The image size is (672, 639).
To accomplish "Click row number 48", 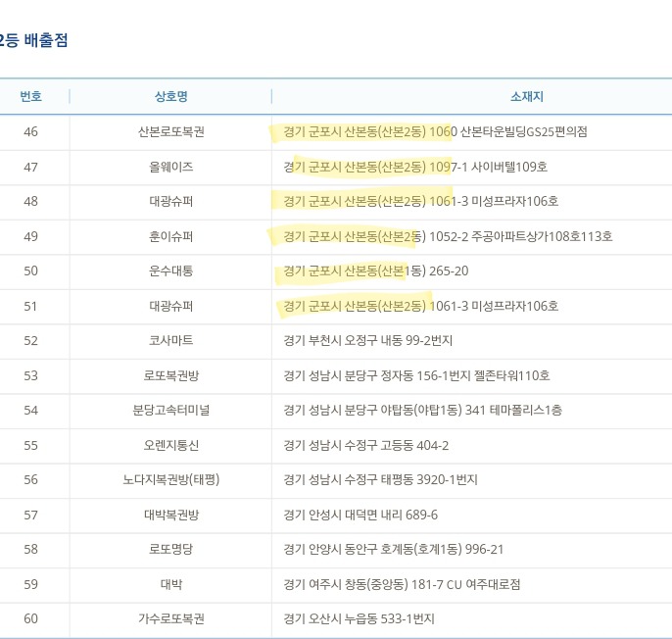I will [31, 201].
